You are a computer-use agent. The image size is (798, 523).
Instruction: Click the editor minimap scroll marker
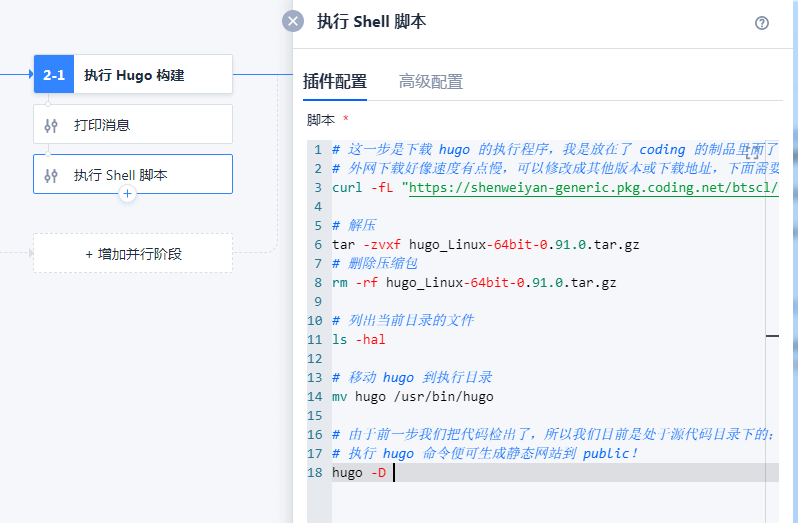click(772, 336)
